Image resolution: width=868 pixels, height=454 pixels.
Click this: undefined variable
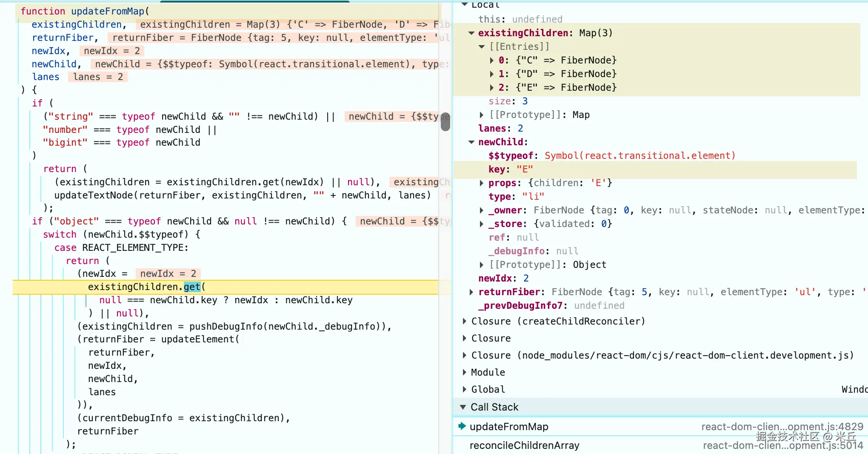(520, 20)
